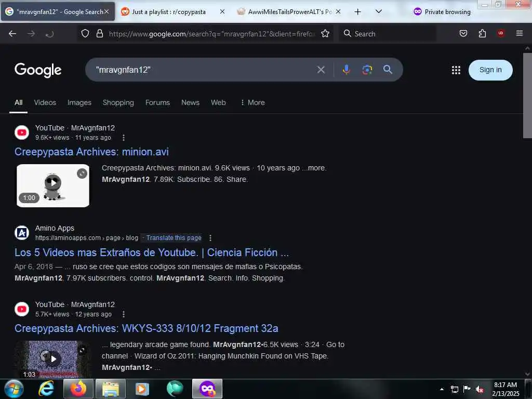Bookmark this page with star

click(325, 34)
